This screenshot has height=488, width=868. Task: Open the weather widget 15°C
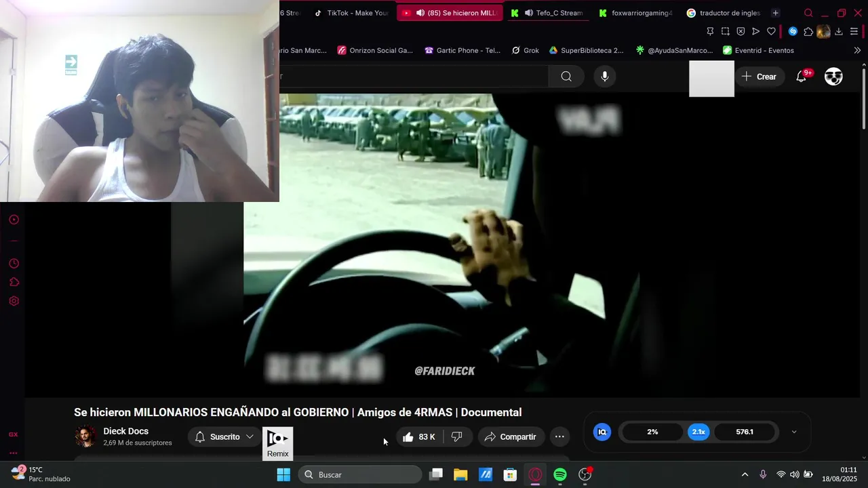click(41, 474)
